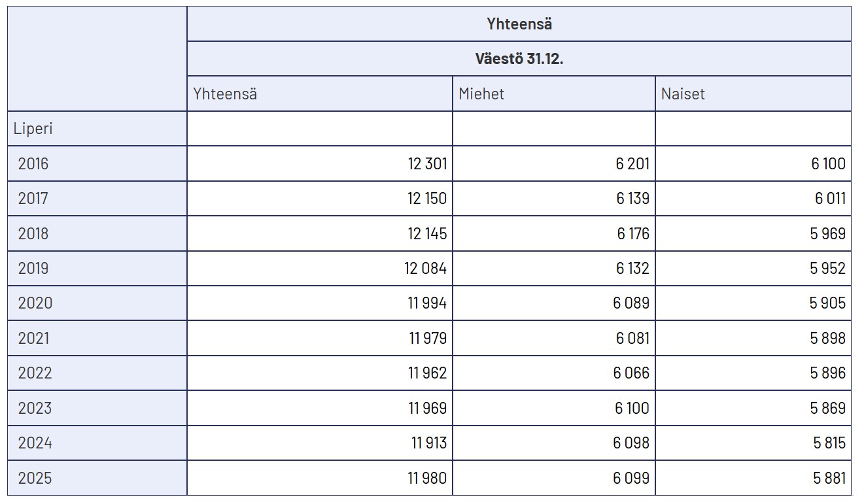Select the 2022 Miehet value 6 066

(x=631, y=373)
